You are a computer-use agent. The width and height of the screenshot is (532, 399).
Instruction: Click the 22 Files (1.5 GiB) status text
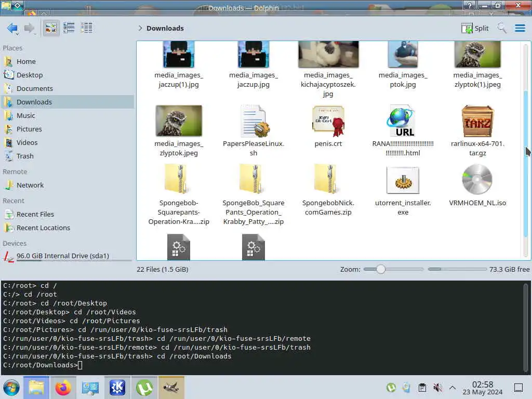click(x=163, y=270)
